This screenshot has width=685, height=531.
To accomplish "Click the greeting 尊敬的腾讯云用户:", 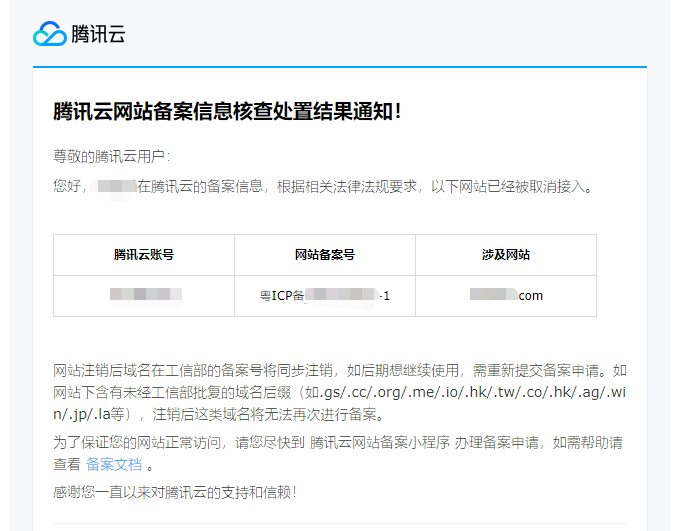I will point(112,156).
